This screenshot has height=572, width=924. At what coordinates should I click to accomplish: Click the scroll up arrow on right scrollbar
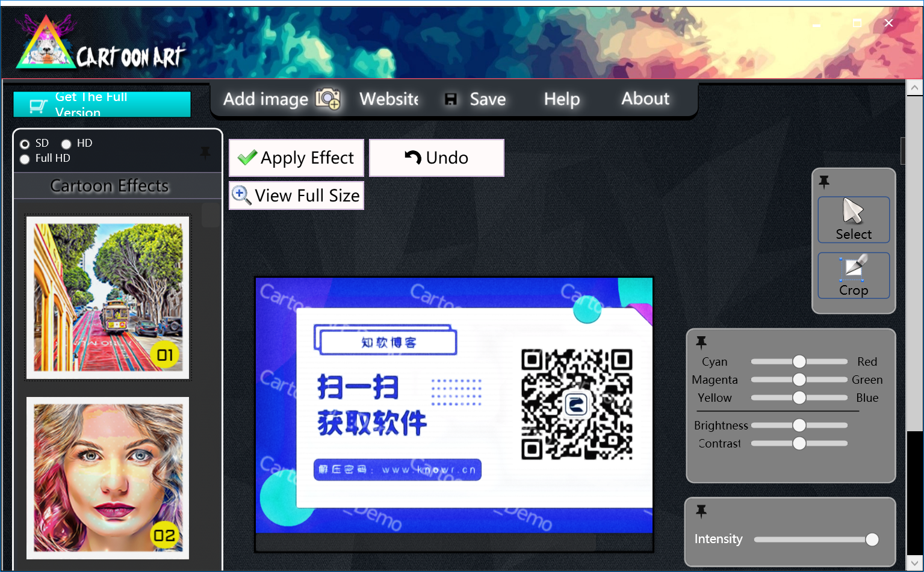click(914, 88)
